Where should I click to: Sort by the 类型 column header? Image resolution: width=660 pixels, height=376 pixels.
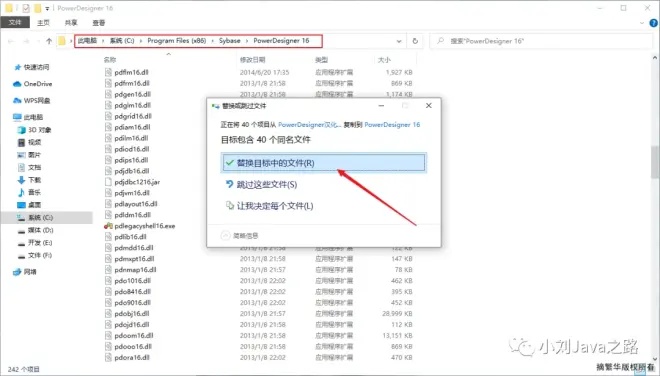322,60
